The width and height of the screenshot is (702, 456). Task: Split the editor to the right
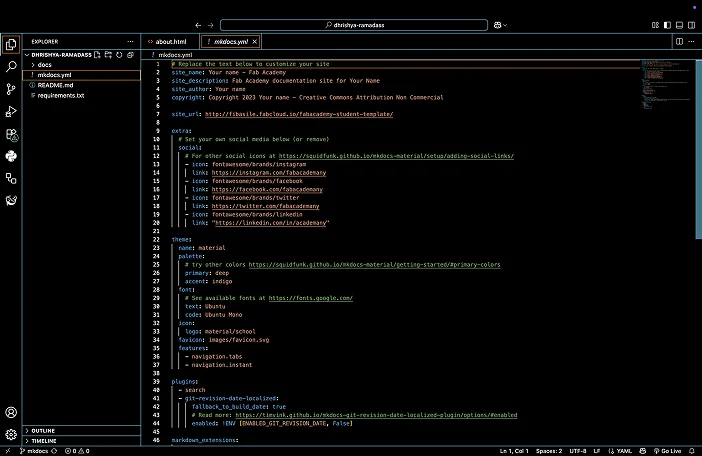click(679, 42)
